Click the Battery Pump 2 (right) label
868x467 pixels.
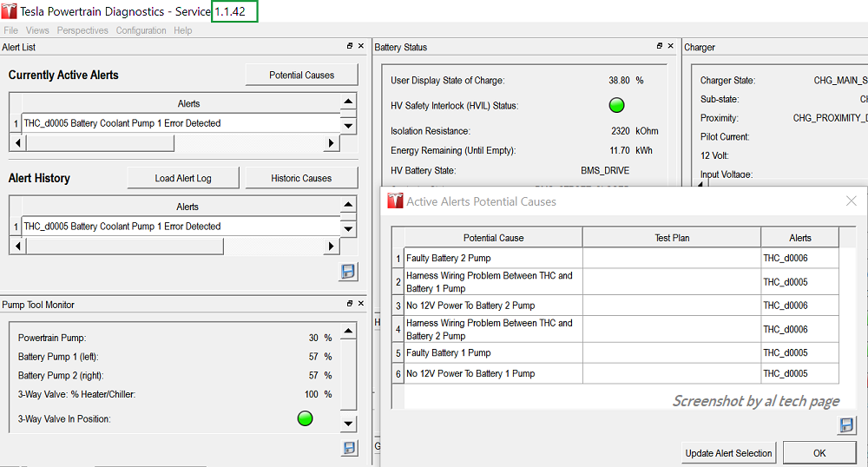pyautogui.click(x=61, y=375)
